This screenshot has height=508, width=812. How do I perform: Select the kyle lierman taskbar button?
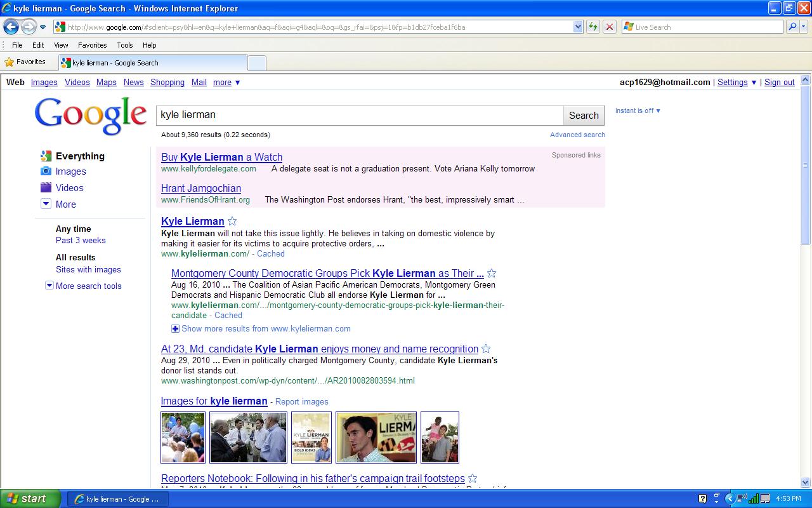(117, 499)
